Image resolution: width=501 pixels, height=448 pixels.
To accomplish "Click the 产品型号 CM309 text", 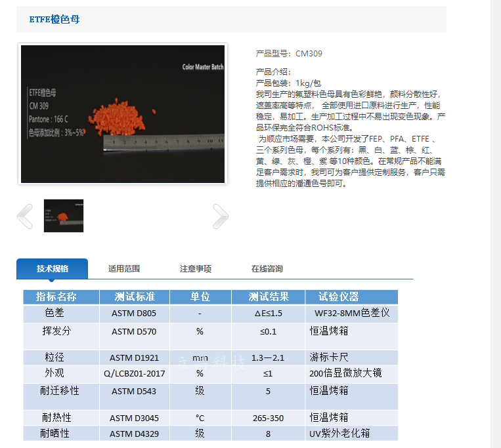I will click(289, 54).
